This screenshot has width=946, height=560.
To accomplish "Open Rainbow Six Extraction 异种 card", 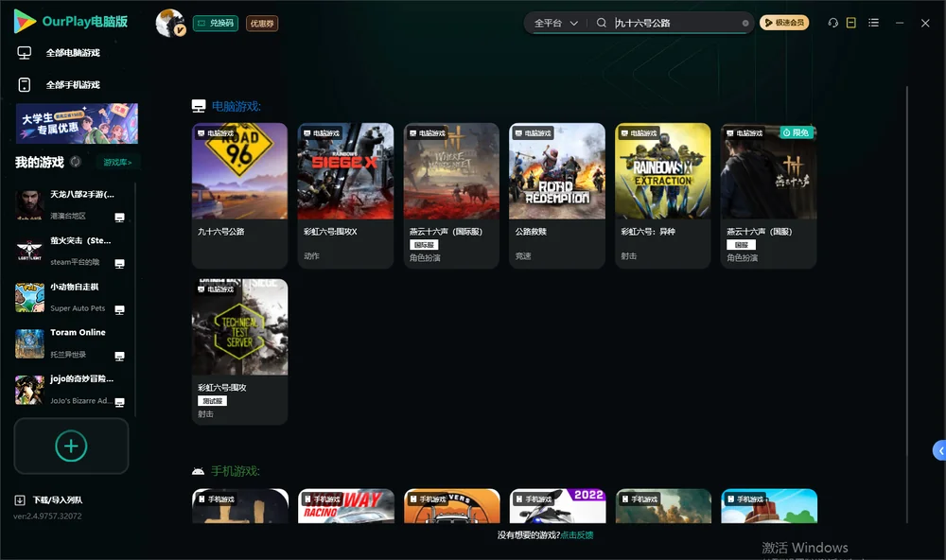I will [x=663, y=196].
